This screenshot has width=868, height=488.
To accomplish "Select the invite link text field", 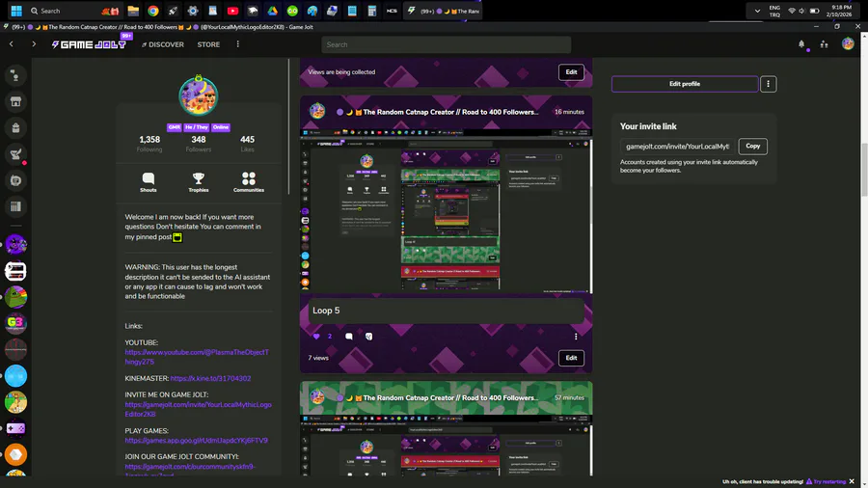I will pos(678,146).
